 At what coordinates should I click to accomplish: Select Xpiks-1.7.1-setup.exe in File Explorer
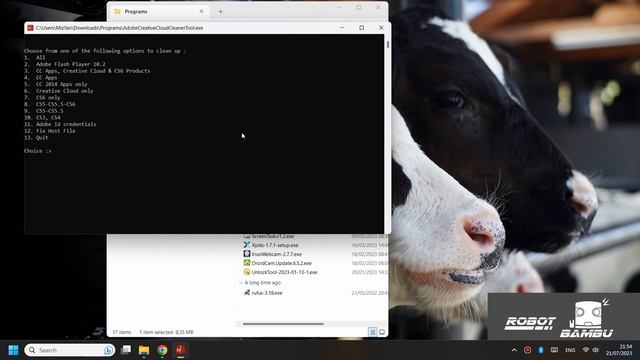(275, 245)
